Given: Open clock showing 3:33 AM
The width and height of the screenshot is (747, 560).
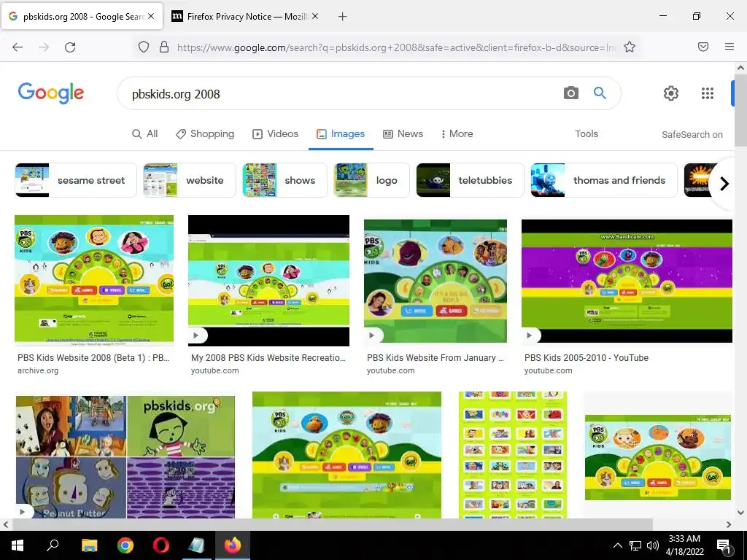Looking at the screenshot, I should [x=684, y=545].
